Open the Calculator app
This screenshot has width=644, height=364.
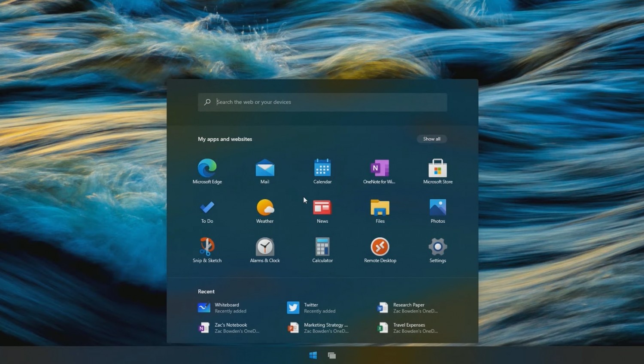pos(322,250)
